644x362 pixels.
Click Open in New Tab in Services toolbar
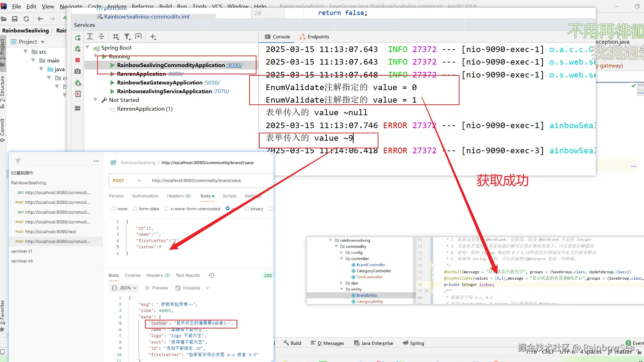pos(139,37)
